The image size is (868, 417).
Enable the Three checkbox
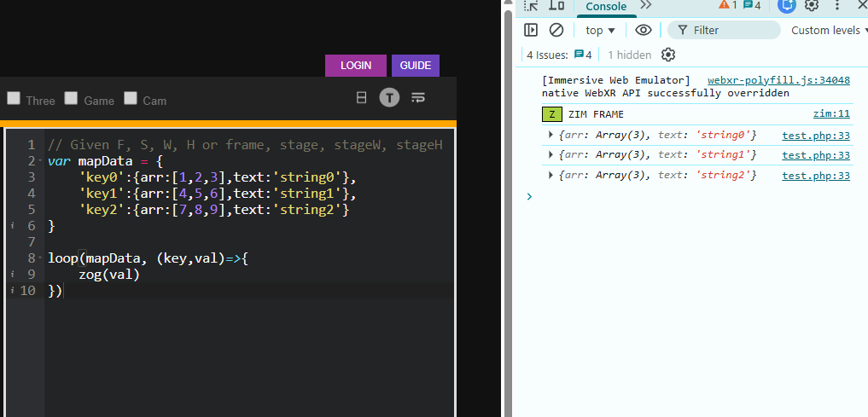[14, 98]
